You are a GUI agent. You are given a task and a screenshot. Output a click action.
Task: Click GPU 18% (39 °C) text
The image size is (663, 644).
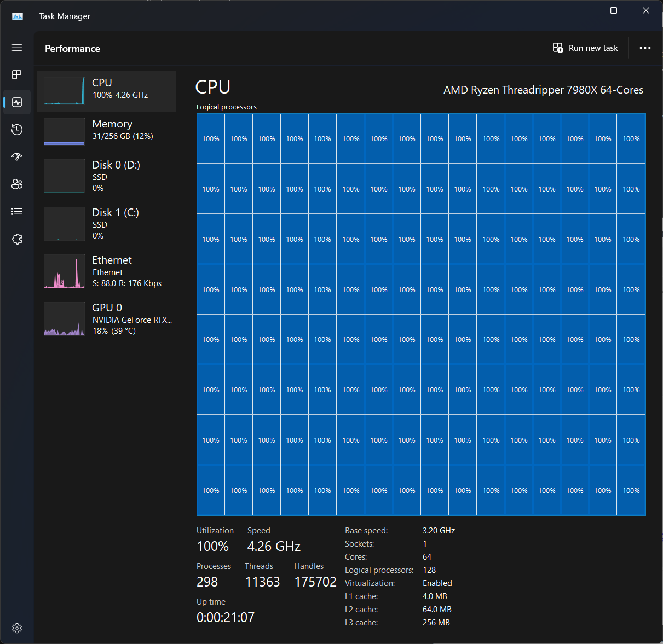pos(114,331)
